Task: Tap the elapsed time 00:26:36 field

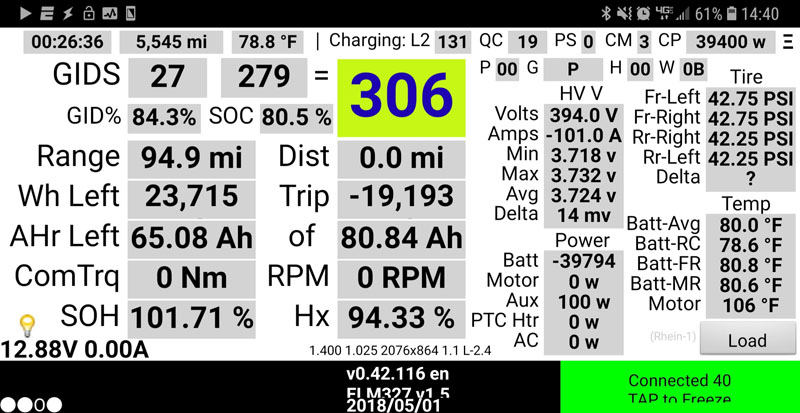Action: click(x=68, y=42)
